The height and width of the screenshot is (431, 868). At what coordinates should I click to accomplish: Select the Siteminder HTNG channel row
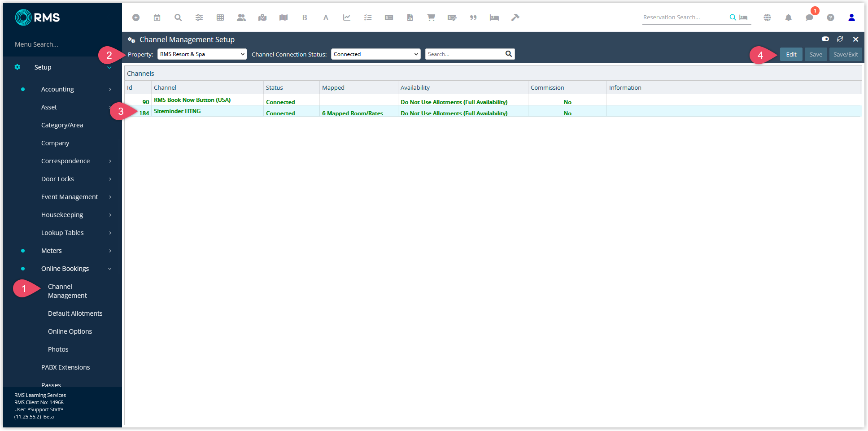click(493, 111)
